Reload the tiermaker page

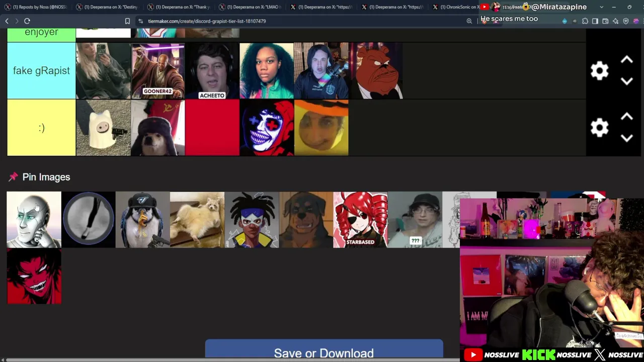(x=27, y=21)
